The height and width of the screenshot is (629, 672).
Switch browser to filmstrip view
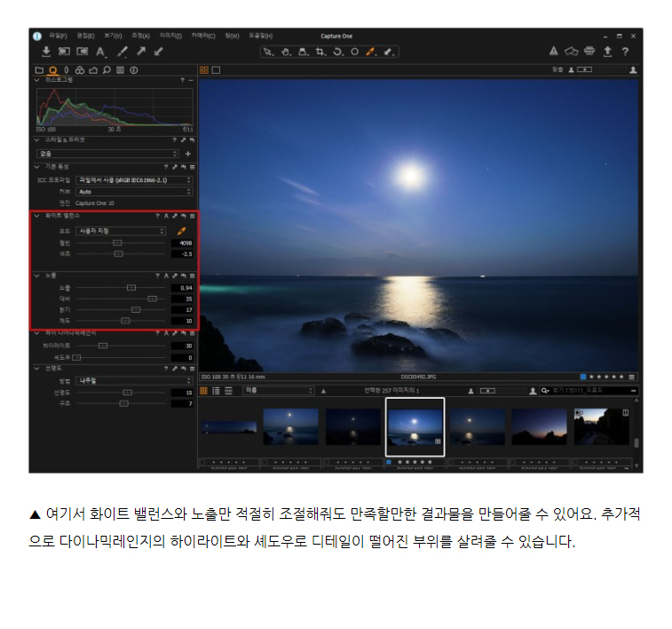[x=228, y=391]
